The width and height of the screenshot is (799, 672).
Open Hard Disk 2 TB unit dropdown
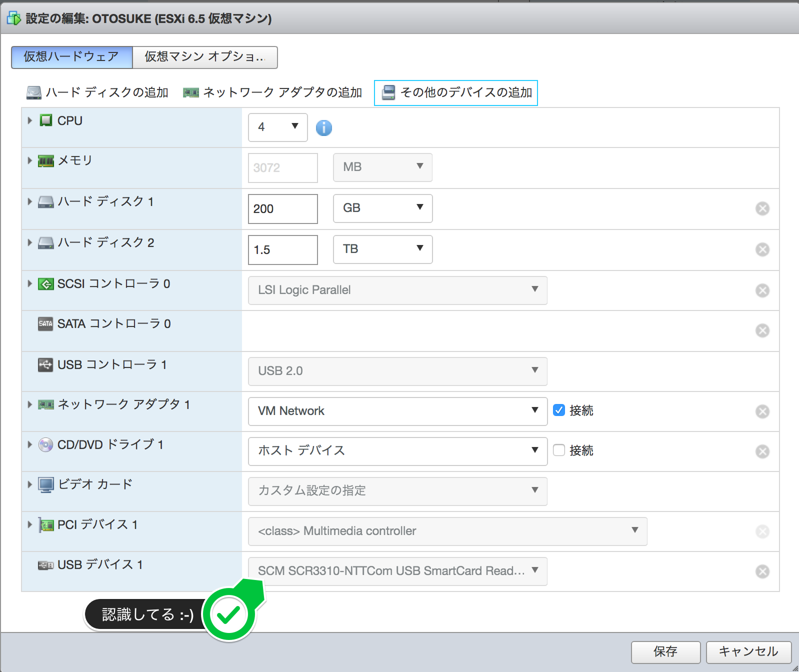[x=383, y=249]
